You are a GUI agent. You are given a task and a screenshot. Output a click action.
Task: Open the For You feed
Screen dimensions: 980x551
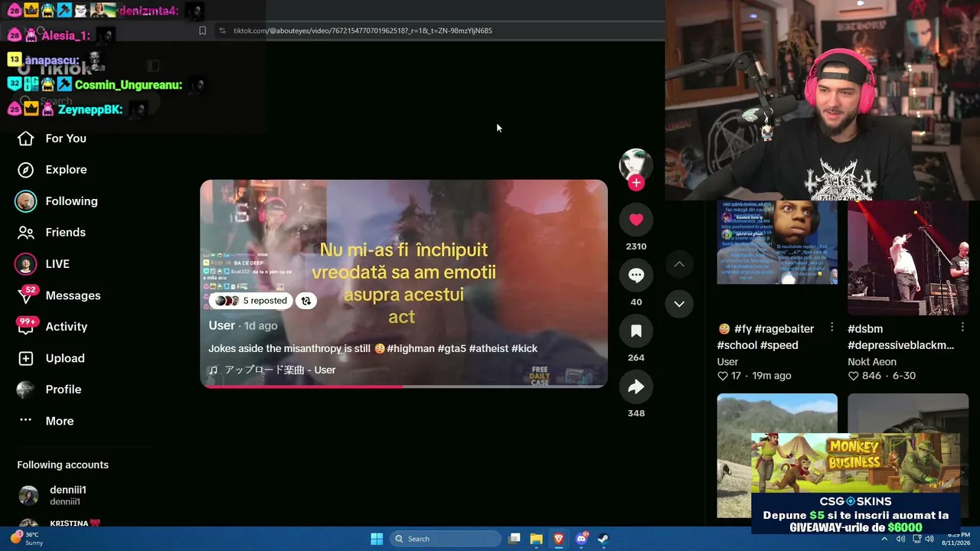point(52,139)
